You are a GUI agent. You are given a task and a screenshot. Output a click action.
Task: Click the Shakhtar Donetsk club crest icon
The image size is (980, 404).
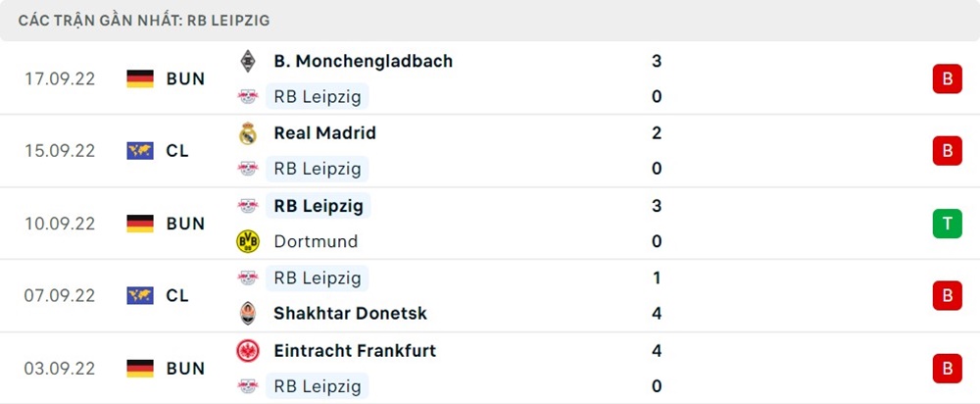[247, 314]
